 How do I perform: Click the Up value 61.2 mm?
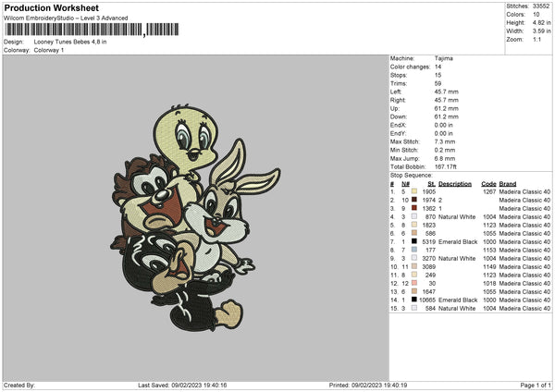(x=447, y=108)
